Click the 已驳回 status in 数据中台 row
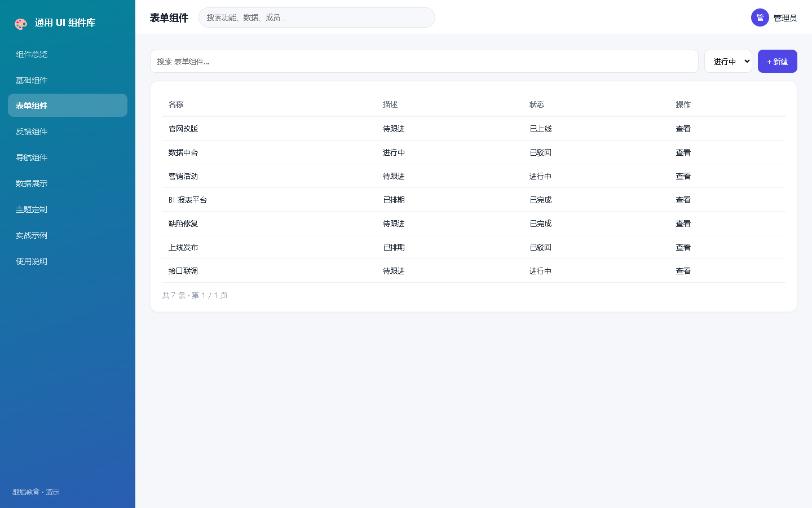Screen dimensions: 812x508 (541, 152)
